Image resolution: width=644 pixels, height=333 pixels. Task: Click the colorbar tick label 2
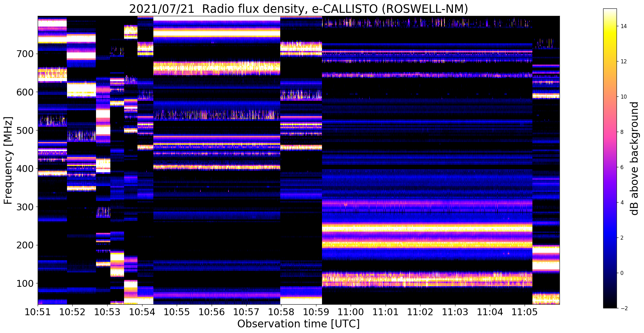click(x=622, y=238)
